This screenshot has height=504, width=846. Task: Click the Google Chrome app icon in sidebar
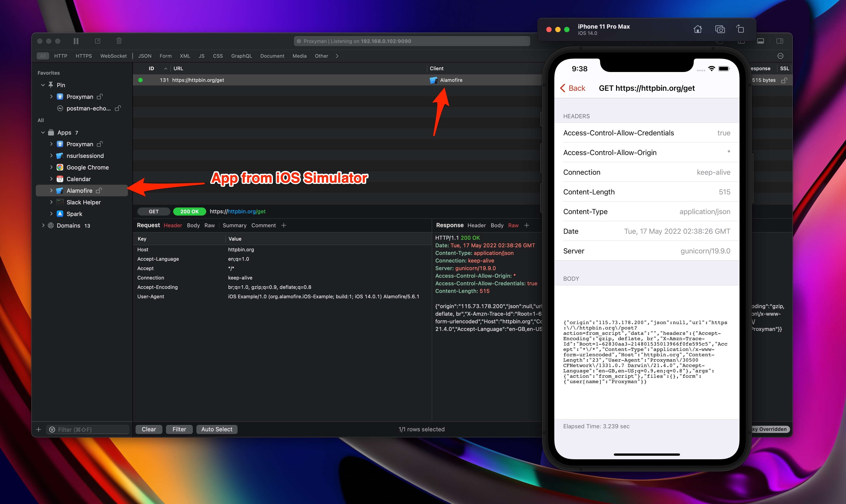point(60,167)
